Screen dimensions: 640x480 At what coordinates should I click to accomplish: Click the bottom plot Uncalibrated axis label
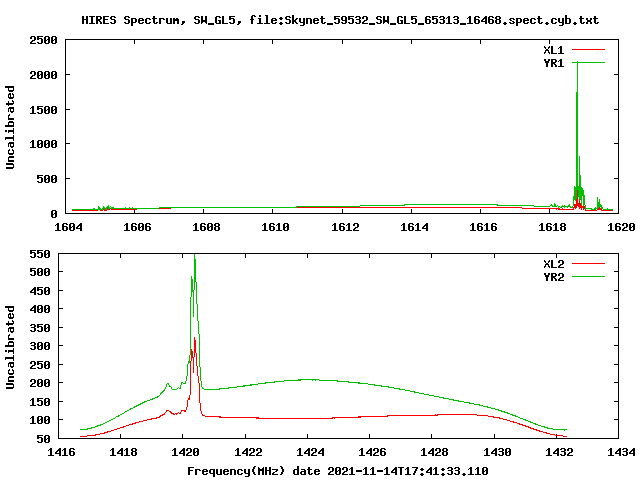coord(10,347)
